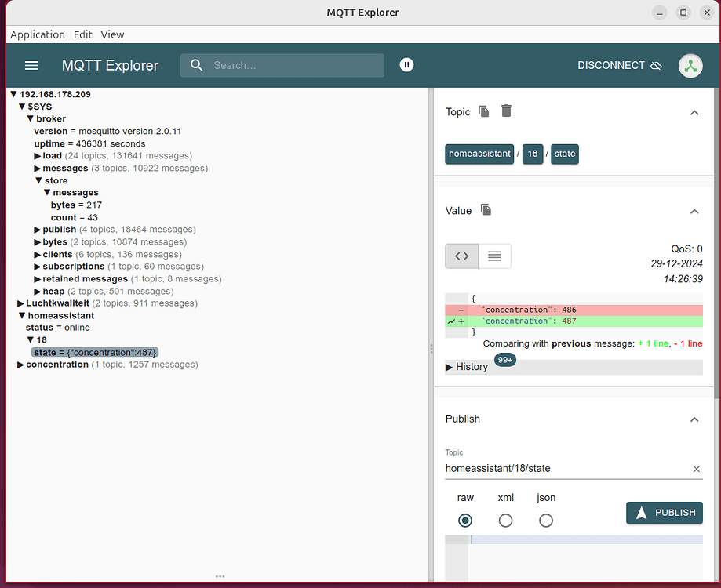Select the xml payload format

click(x=505, y=520)
